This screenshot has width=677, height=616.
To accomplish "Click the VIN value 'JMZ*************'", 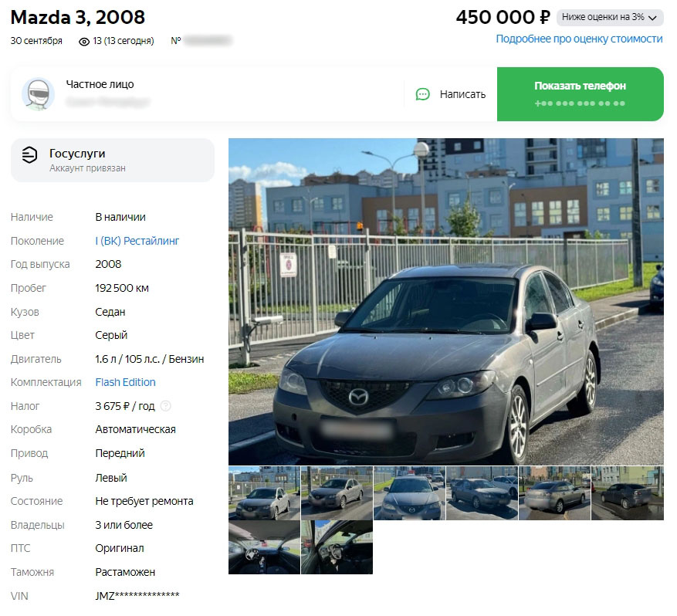I will (137, 596).
